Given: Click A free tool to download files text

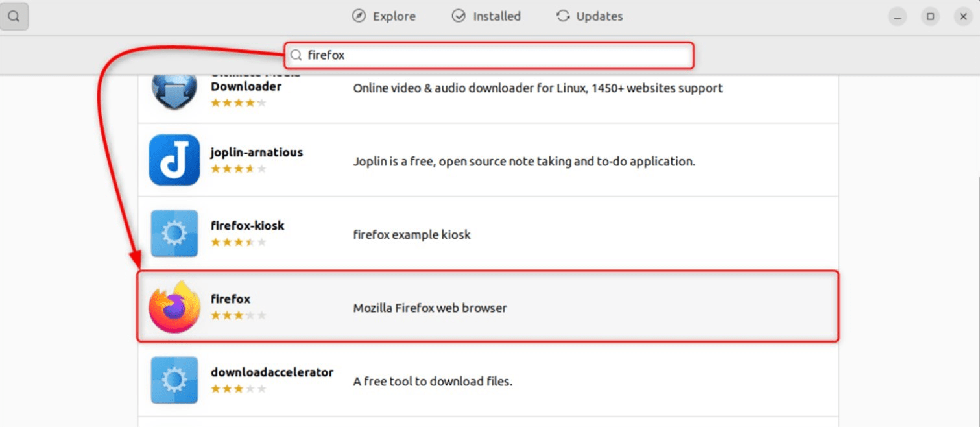Looking at the screenshot, I should (x=433, y=381).
